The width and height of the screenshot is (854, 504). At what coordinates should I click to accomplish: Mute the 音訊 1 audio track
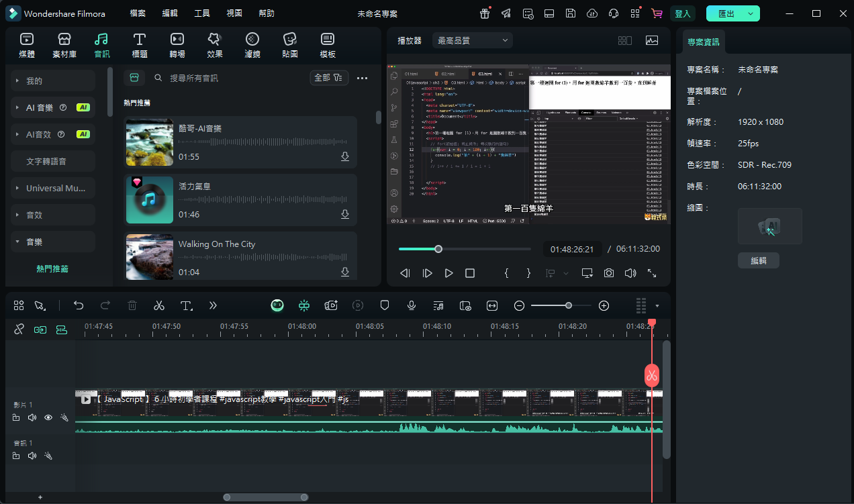coord(32,456)
